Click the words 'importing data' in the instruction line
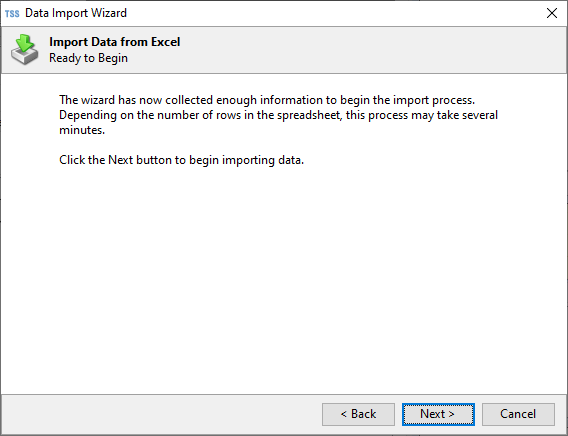The image size is (568, 436). click(x=263, y=160)
